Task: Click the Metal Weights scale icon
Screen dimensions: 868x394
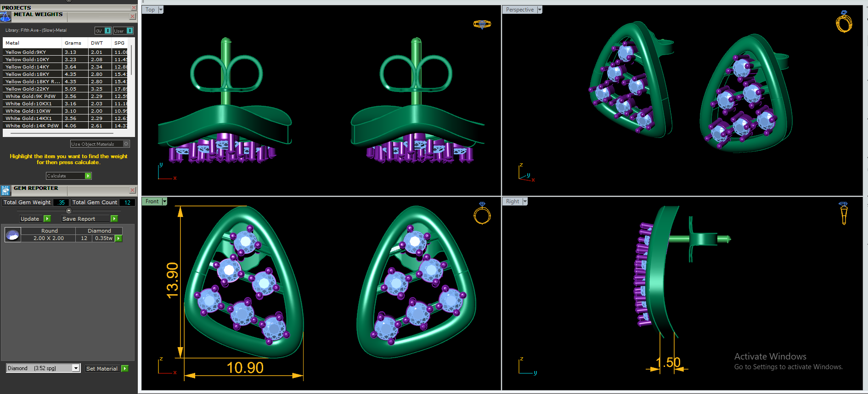Action: 5,17
